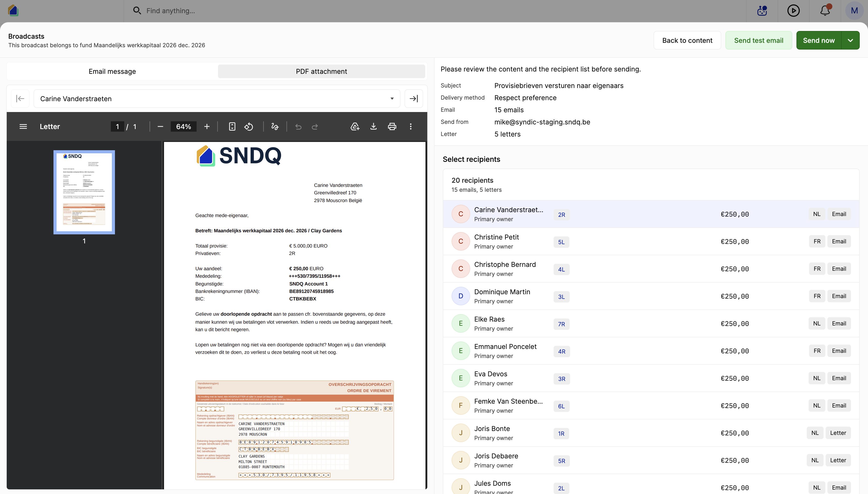Select the Christine Petit recipient row
Screen dimensions: 868x494
click(x=651, y=242)
